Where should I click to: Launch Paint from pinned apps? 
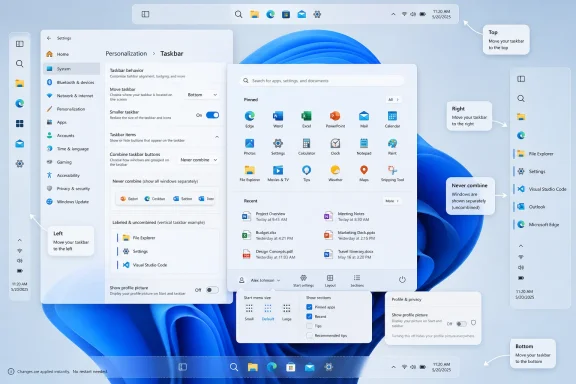click(392, 146)
